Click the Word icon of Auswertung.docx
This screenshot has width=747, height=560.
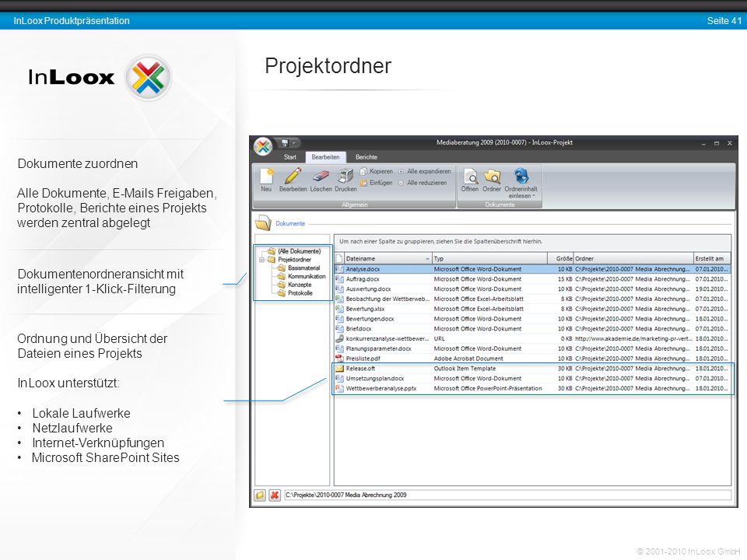coord(339,289)
